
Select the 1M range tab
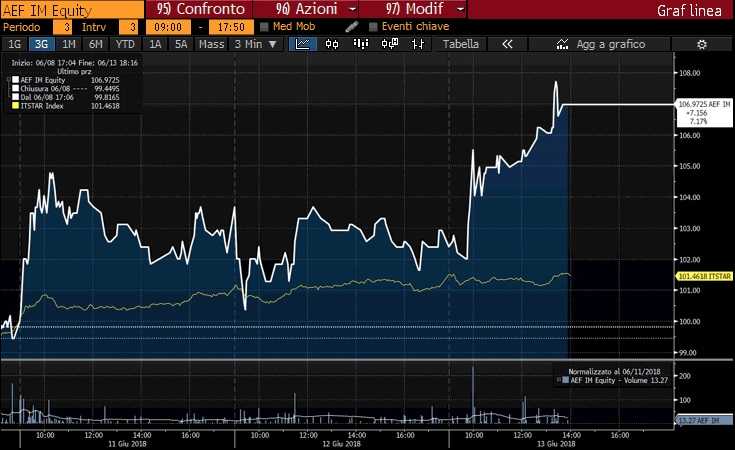(69, 44)
